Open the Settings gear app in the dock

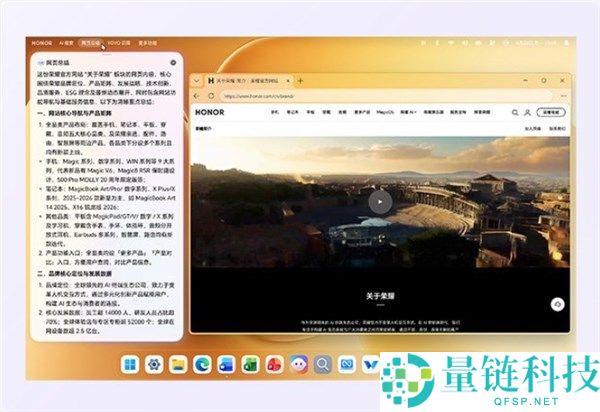tap(154, 365)
